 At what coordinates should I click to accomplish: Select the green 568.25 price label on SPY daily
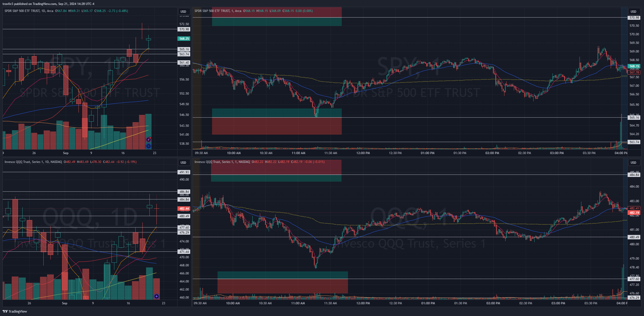click(x=184, y=39)
